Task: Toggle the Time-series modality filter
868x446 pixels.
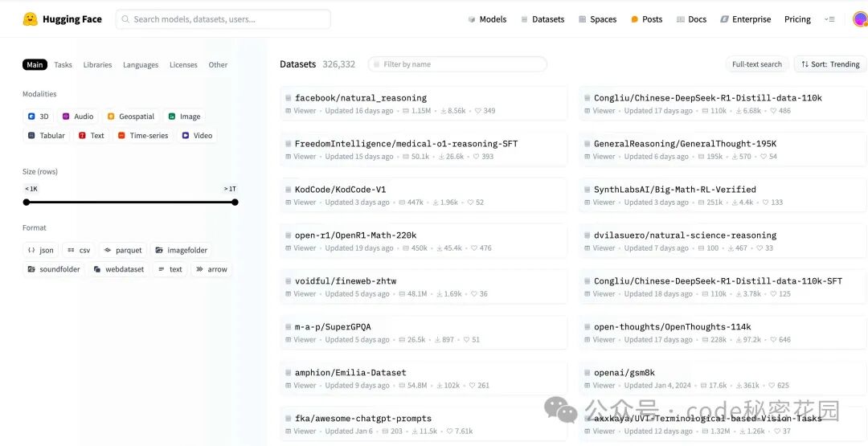Action: coord(143,136)
